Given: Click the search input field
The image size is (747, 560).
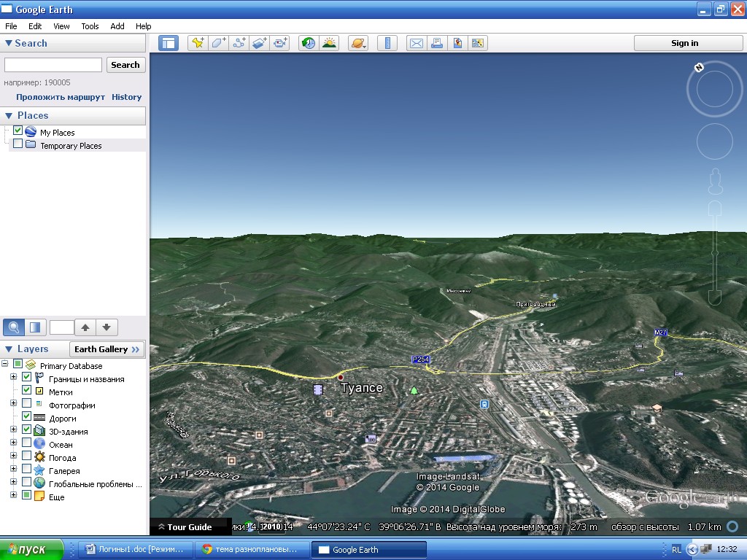Looking at the screenshot, I should [x=53, y=65].
